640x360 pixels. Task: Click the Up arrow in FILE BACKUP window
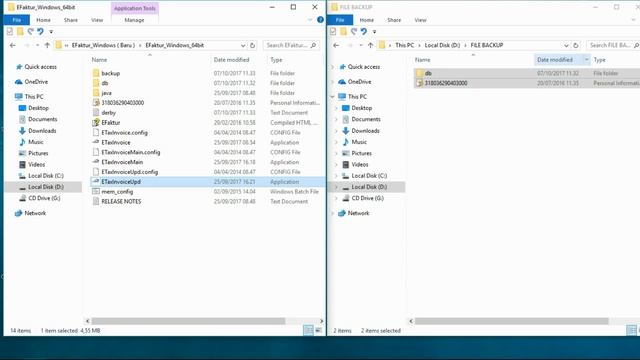click(x=371, y=45)
